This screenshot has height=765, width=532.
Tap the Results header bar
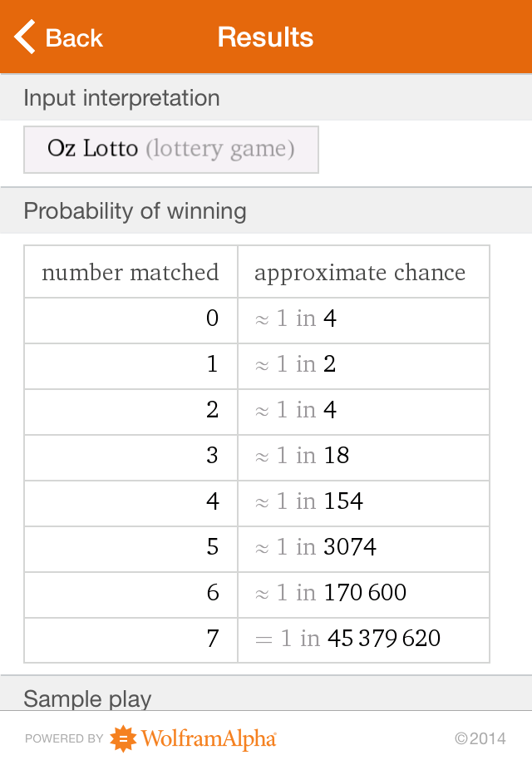[x=265, y=37]
